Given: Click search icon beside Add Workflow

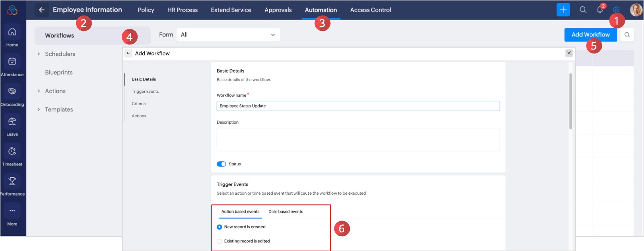Looking at the screenshot, I should click(x=627, y=35).
